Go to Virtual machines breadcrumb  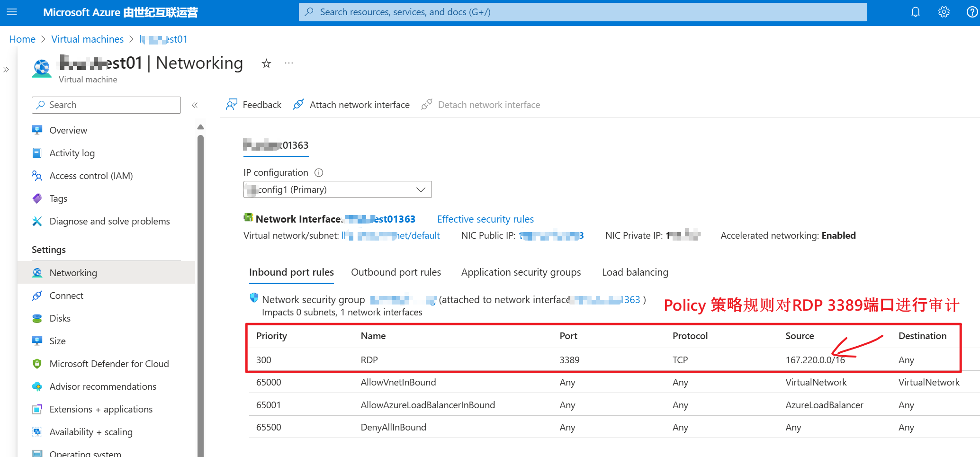(87, 39)
